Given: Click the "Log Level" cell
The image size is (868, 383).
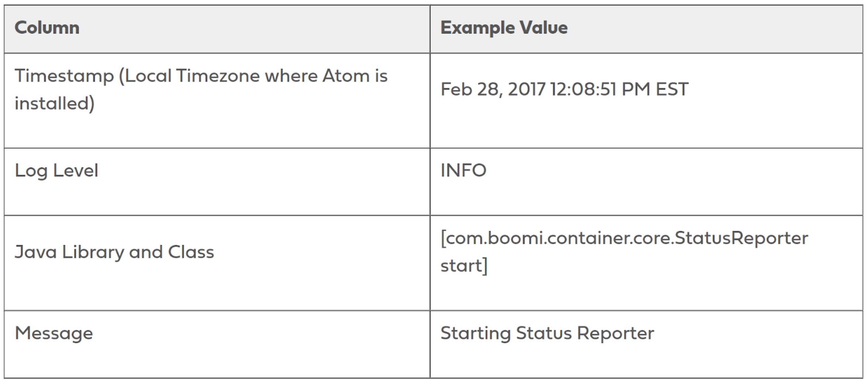Looking at the screenshot, I should 56,171.
